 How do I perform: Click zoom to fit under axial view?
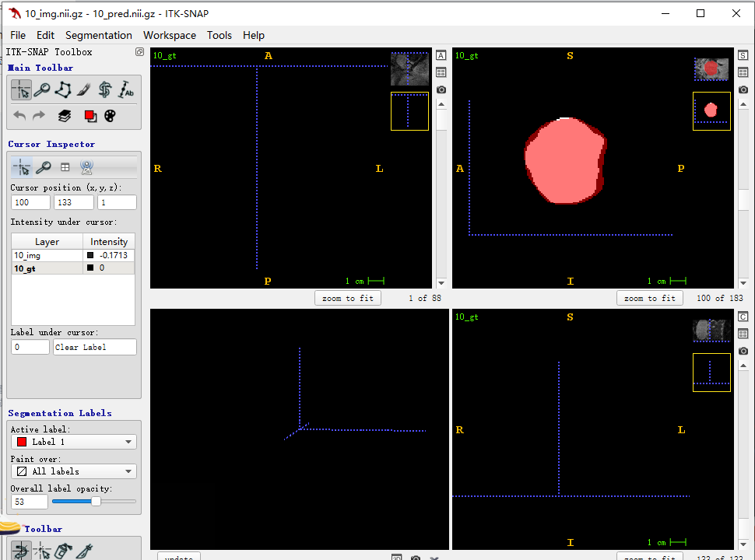coord(348,299)
